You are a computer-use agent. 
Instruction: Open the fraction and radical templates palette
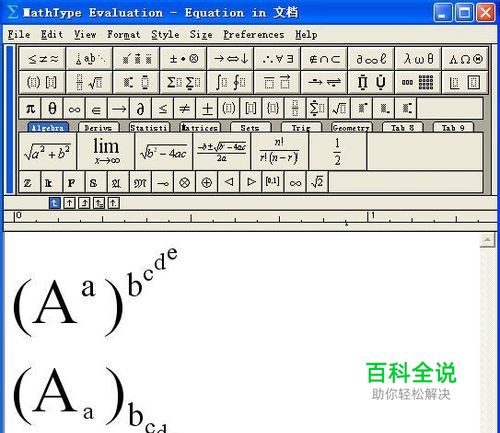point(89,82)
